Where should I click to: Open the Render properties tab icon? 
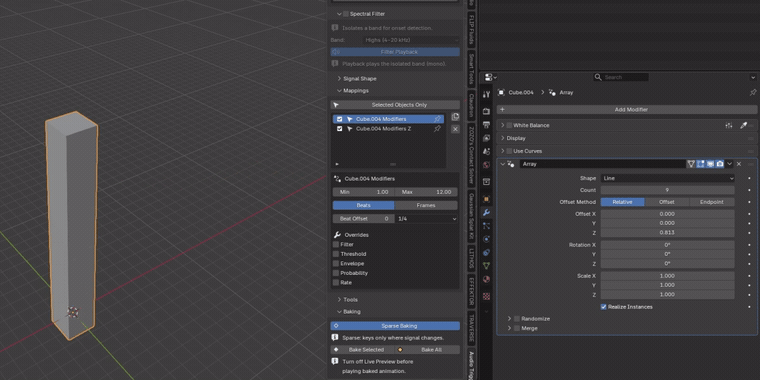487,111
